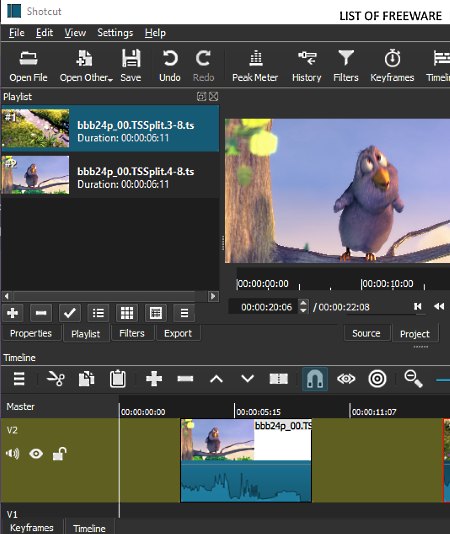Split clip at the playhead

pyautogui.click(x=279, y=379)
